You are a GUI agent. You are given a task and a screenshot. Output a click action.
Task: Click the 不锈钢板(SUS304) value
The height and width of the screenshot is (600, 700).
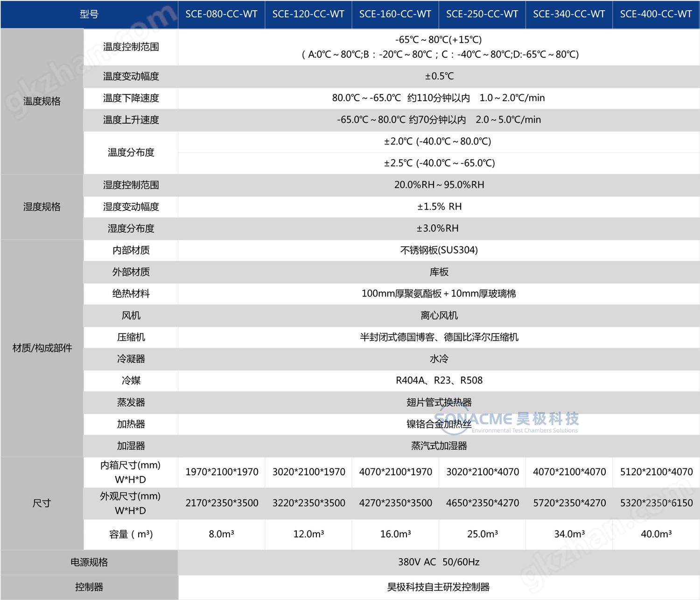tap(439, 251)
